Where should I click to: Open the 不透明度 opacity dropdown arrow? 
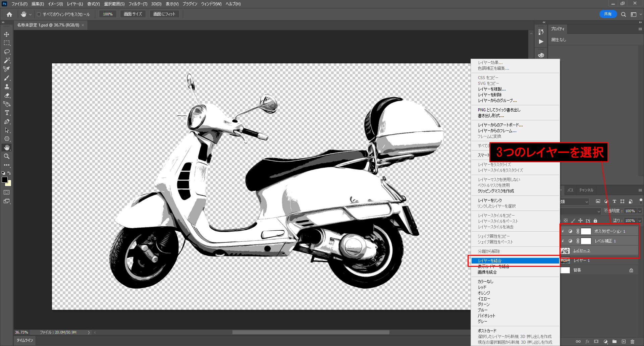[x=640, y=211]
